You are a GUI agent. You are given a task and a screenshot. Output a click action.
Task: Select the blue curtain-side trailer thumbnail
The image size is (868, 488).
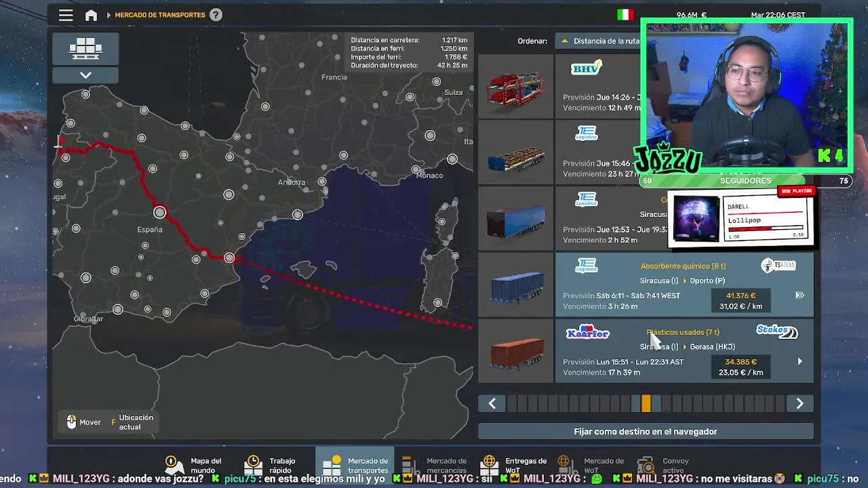coord(516,219)
